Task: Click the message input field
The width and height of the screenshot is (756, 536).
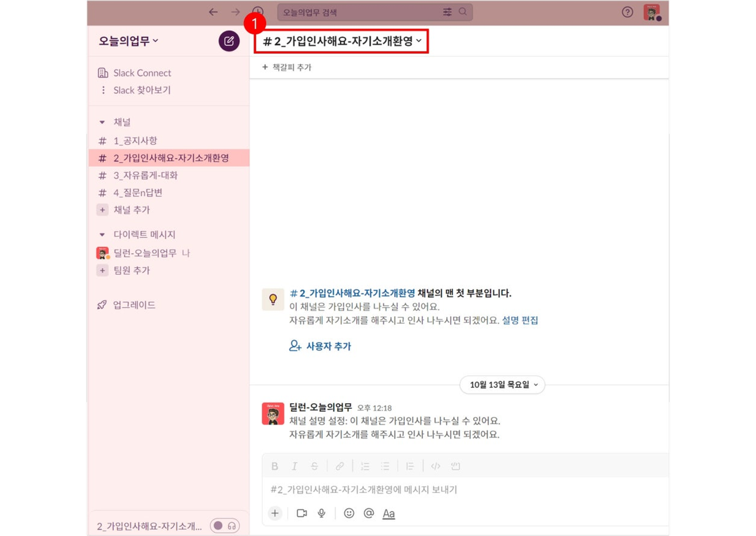Action: pos(466,490)
